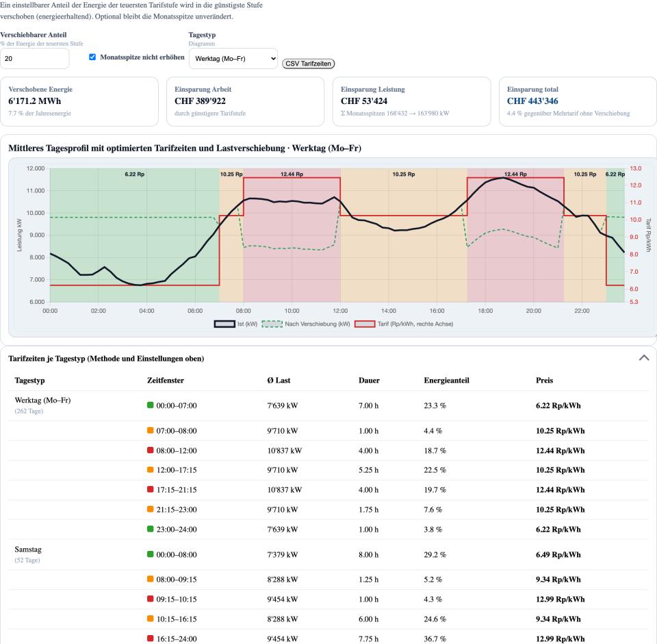The image size is (657, 644).
Task: Toggle 'Monatsspitze nicht erhöhen' checkbox
Action: (x=92, y=57)
